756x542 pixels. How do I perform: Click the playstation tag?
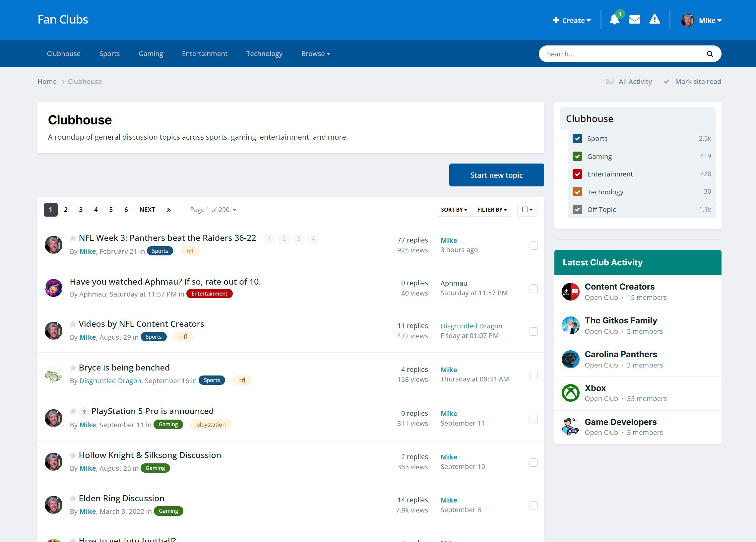tap(211, 425)
